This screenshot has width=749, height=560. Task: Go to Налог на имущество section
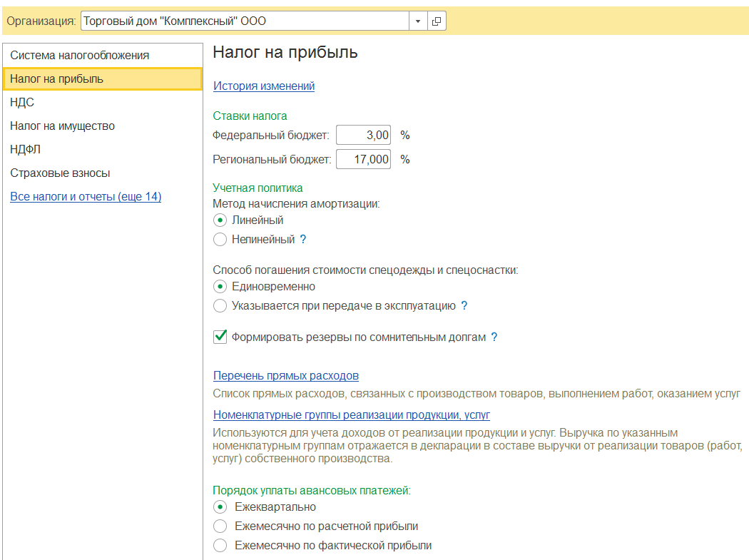click(62, 126)
